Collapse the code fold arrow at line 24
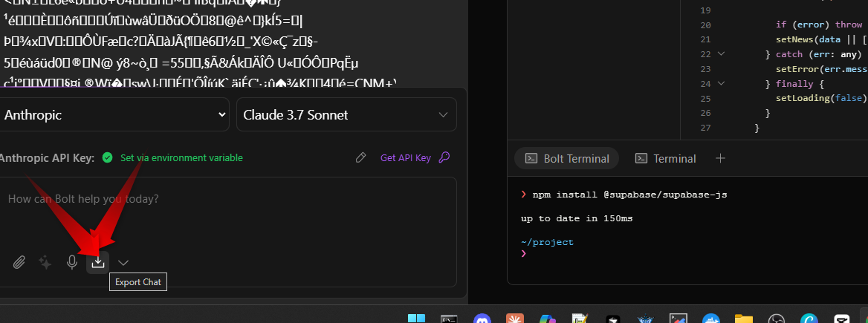Image resolution: width=868 pixels, height=323 pixels. 721,83
